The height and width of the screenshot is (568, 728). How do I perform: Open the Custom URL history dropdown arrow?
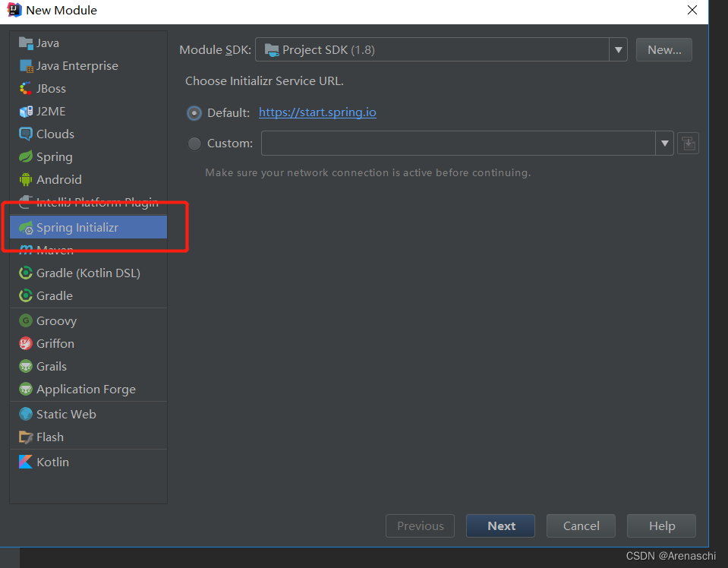(664, 143)
